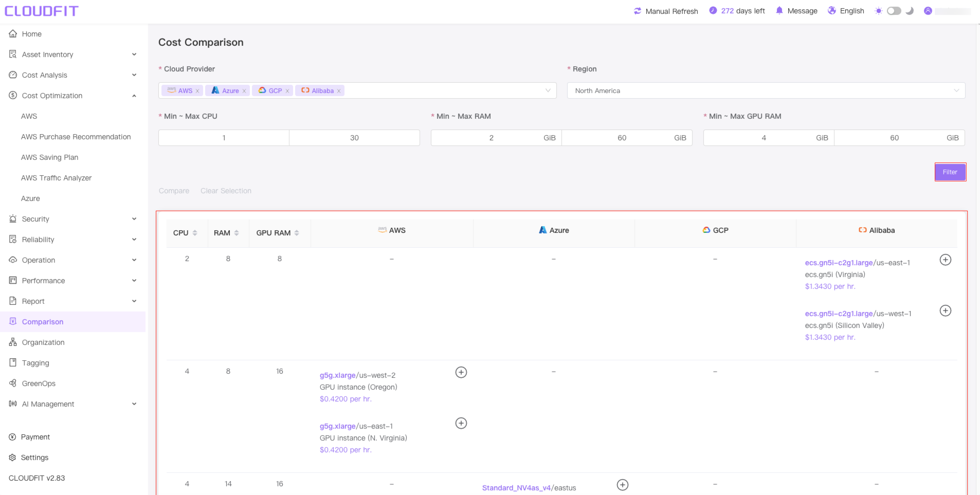Expand the AI Management menu
The image size is (980, 495).
[73, 404]
